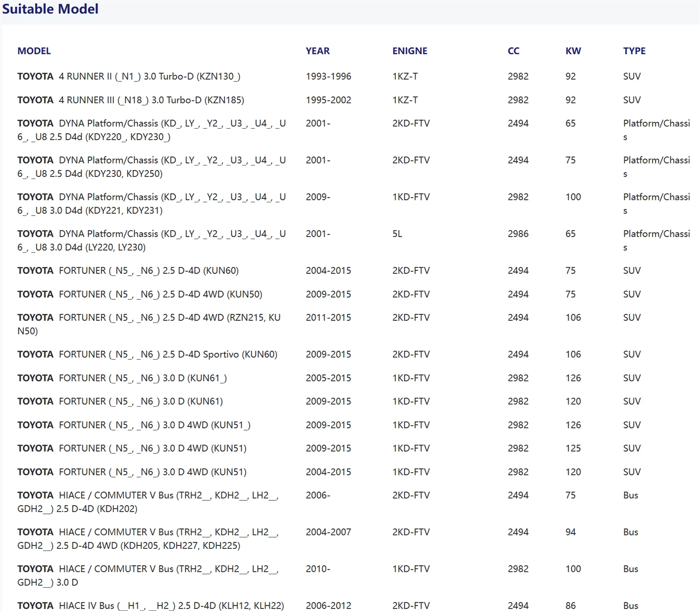700x611 pixels.
Task: Click the KW column header
Action: click(573, 51)
